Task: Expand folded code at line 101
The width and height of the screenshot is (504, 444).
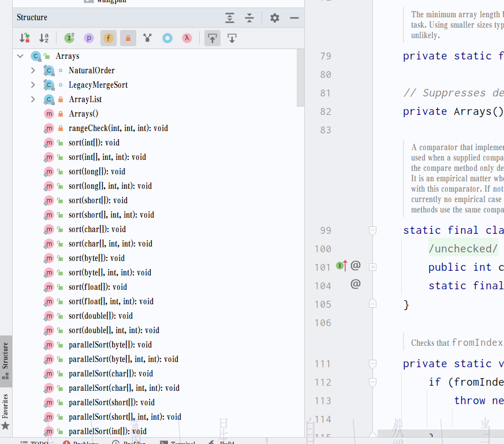Action: point(372,267)
